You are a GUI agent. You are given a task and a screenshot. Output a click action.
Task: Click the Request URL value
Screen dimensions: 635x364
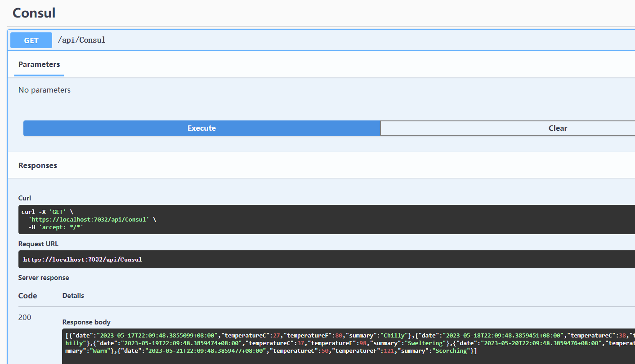coord(82,259)
